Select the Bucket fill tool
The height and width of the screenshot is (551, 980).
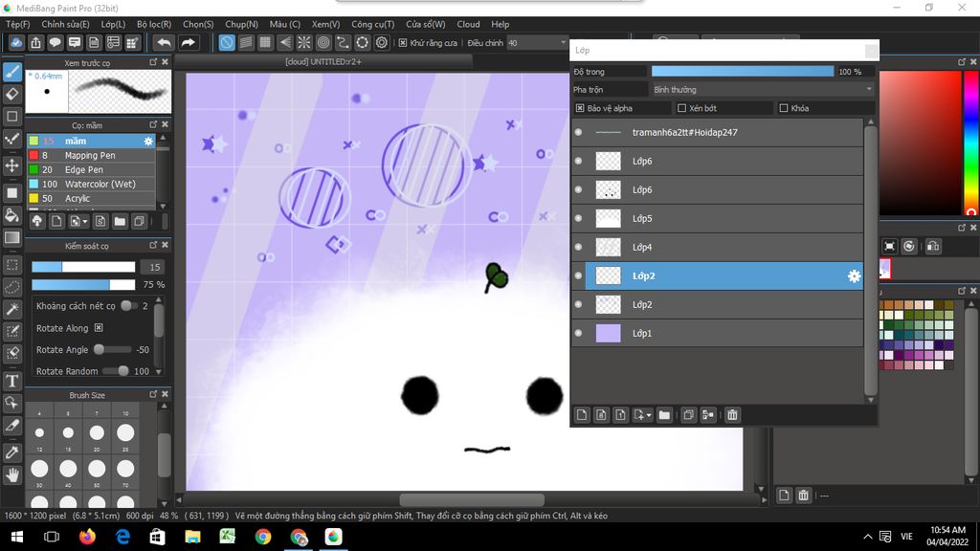(x=11, y=215)
